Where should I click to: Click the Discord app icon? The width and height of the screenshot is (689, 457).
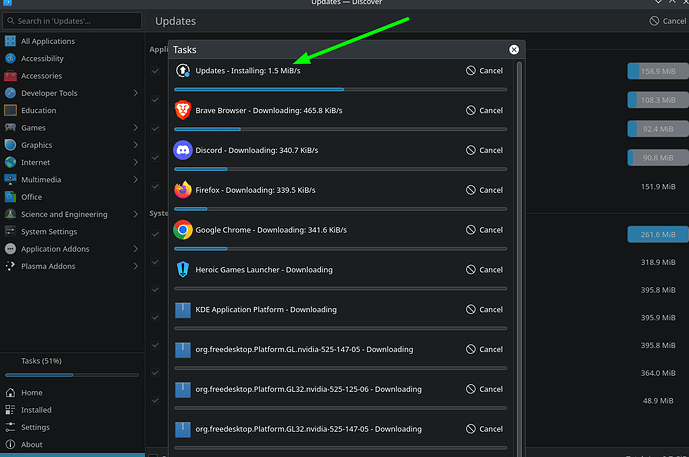tap(183, 150)
